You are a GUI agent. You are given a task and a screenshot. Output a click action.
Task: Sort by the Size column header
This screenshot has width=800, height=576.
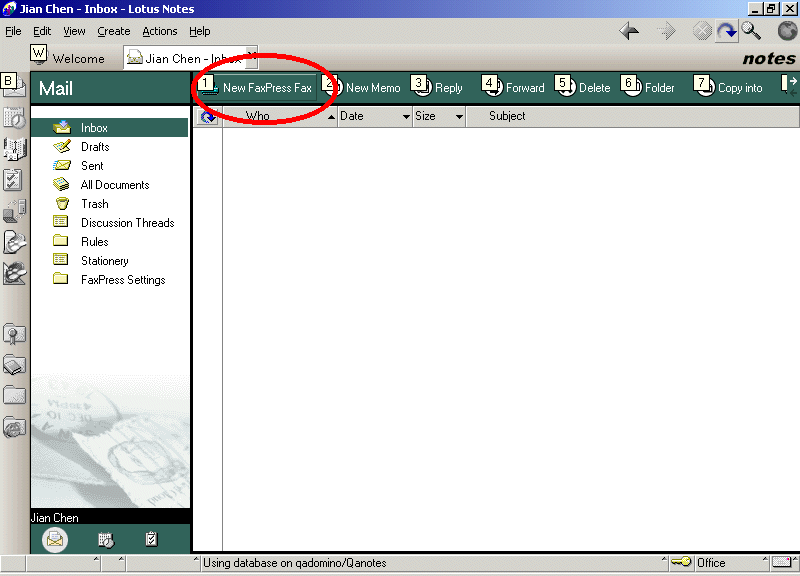click(439, 116)
